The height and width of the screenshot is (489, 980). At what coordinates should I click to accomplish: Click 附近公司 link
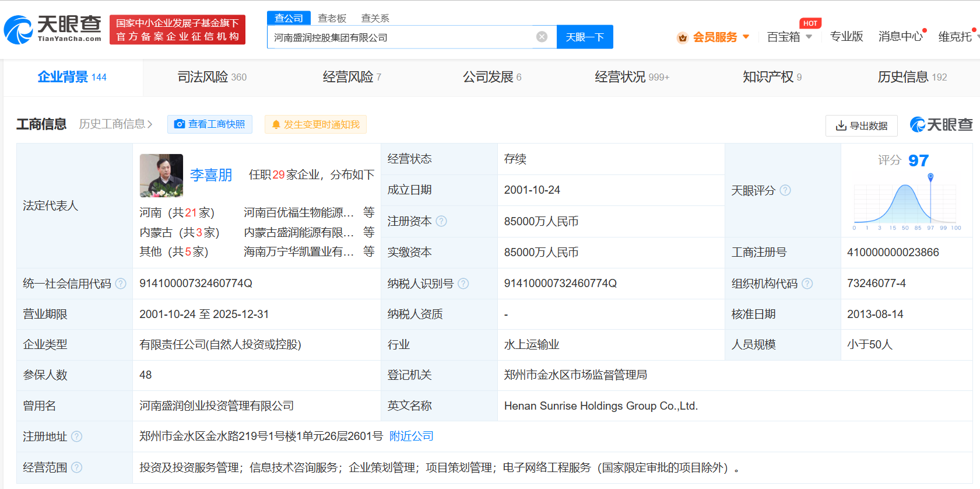pyautogui.click(x=412, y=436)
